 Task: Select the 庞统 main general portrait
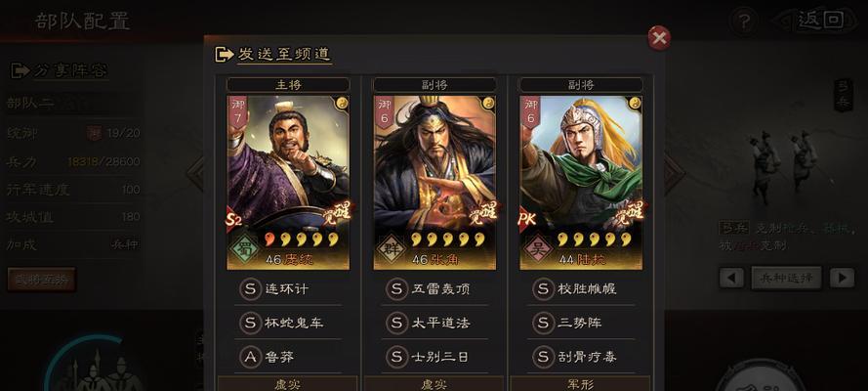(288, 182)
